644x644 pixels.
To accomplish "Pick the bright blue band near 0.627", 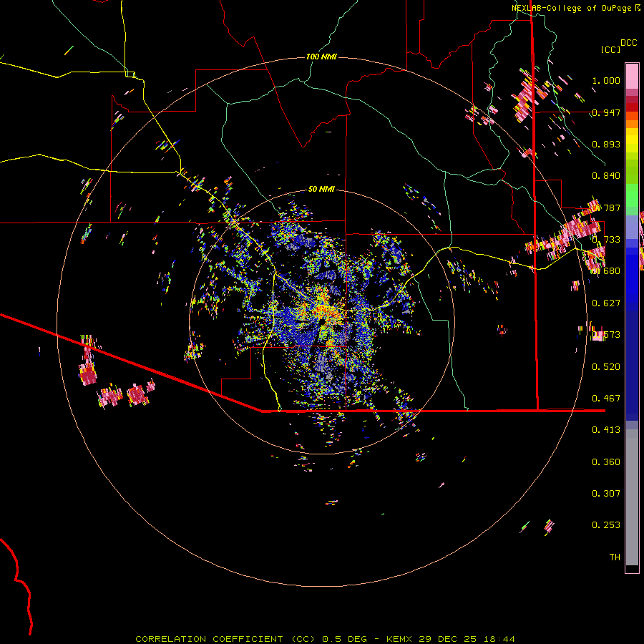I will (632, 279).
